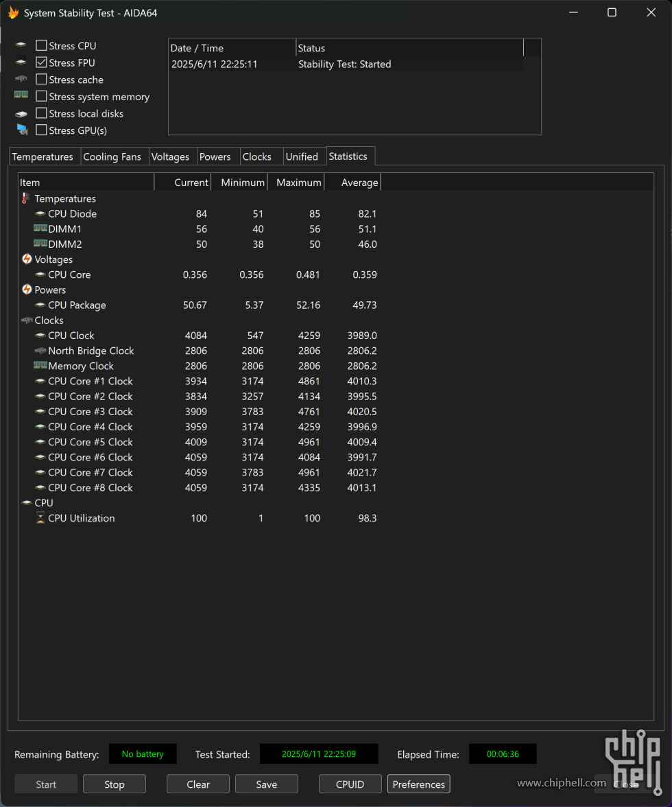Click the 82.1 average value for CPU Diode
Screen dimensions: 672x807
point(367,213)
